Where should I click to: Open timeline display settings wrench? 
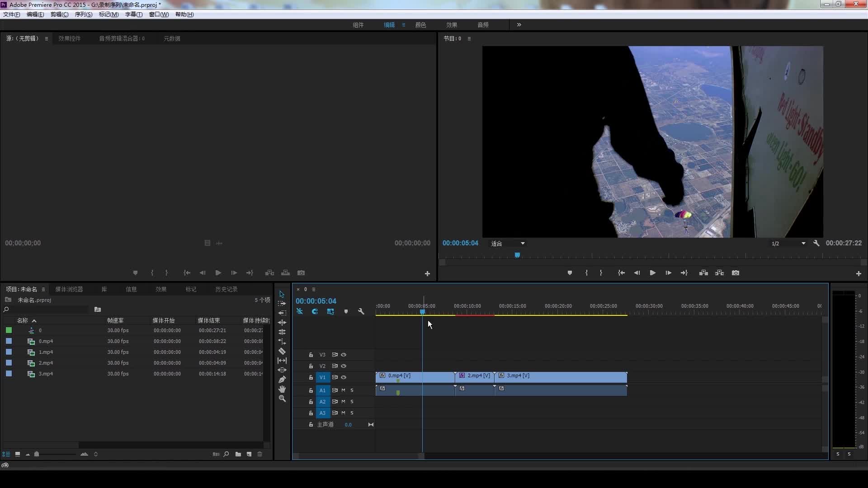361,311
